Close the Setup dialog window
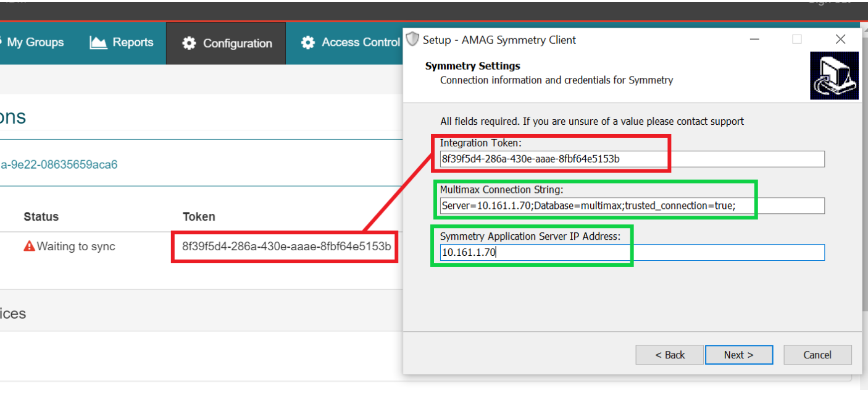 click(x=840, y=40)
